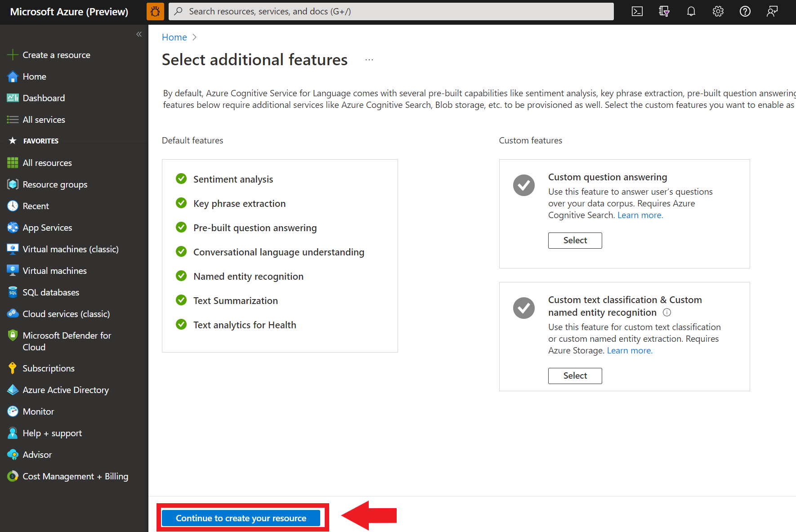This screenshot has height=532, width=796.
Task: Toggle the Custom text classification checkmark
Action: point(524,308)
